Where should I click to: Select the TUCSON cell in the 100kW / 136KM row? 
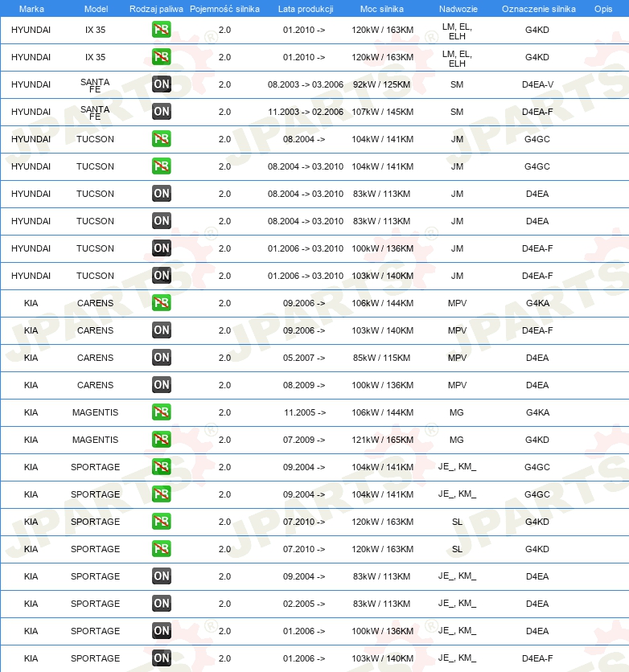[95, 248]
